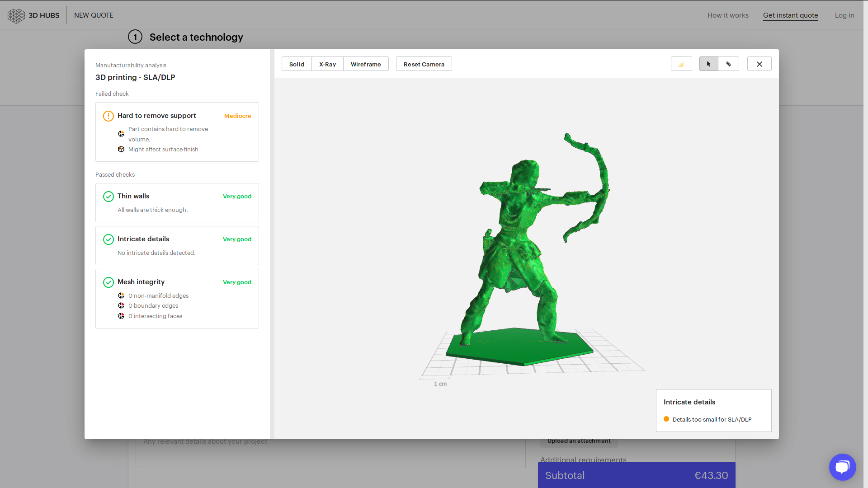Click 'No intricate details detected.' text
This screenshot has height=488, width=868.
(x=156, y=253)
